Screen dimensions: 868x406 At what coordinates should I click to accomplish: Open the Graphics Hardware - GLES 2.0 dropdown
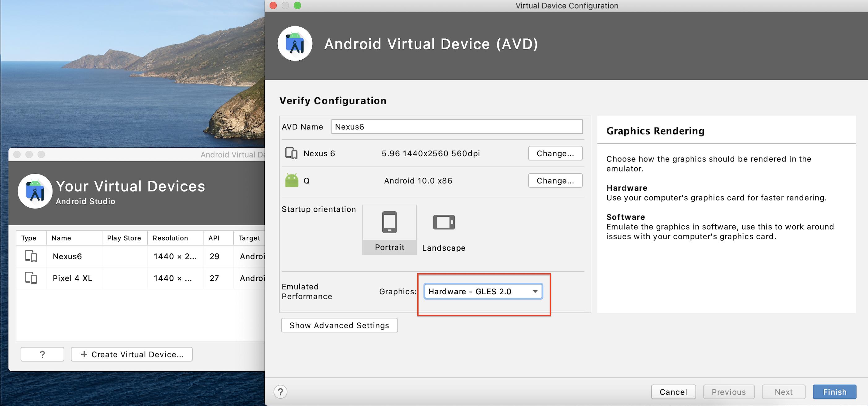pyautogui.click(x=483, y=292)
